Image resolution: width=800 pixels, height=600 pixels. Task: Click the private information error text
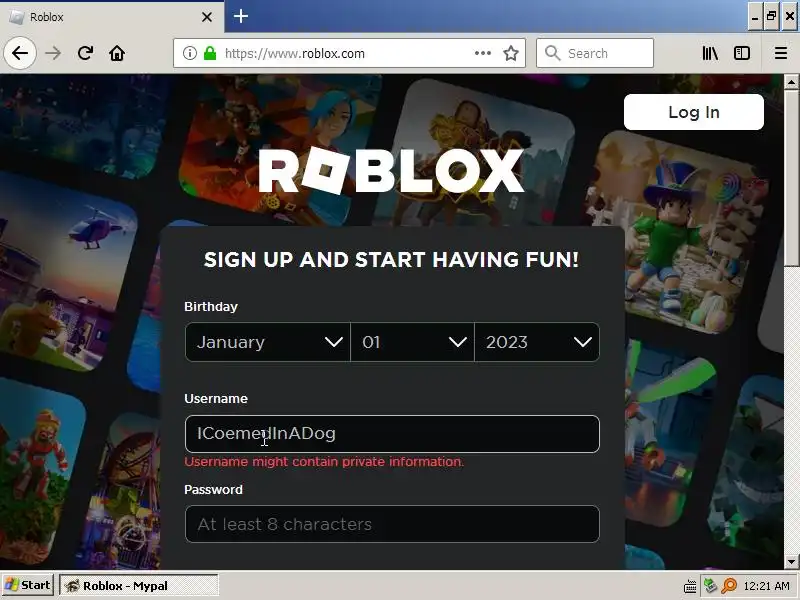point(324,462)
